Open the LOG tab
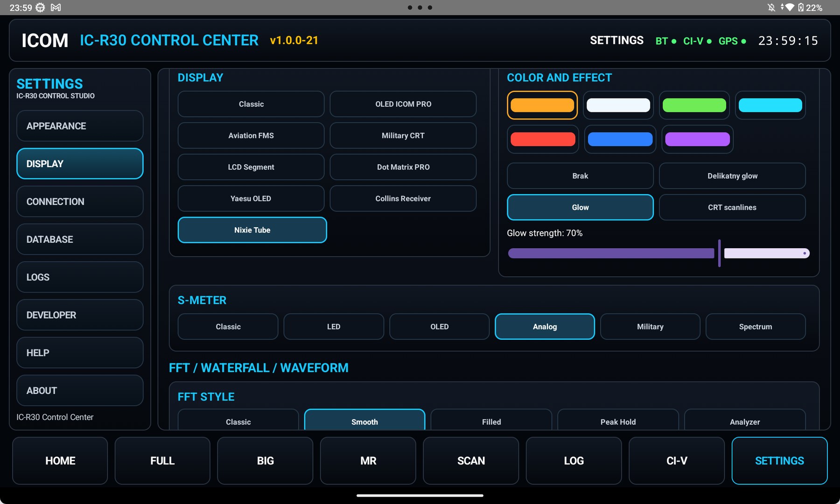 click(574, 461)
